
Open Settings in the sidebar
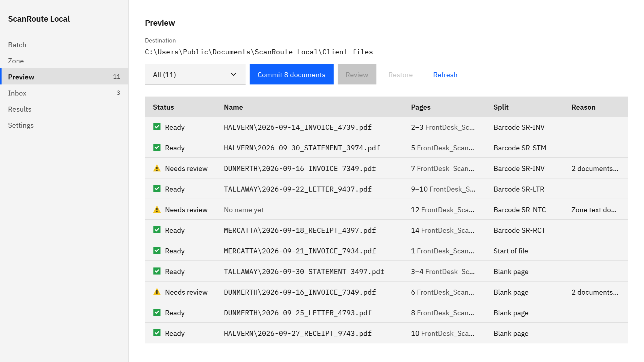click(64, 125)
